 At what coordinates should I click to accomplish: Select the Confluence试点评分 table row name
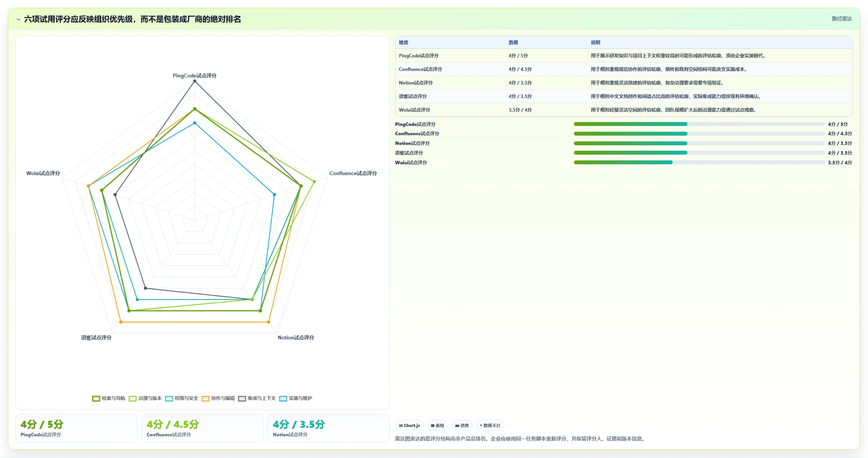(x=420, y=69)
